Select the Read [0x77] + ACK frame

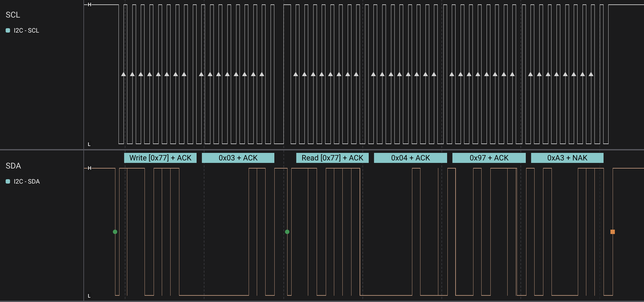(x=332, y=158)
